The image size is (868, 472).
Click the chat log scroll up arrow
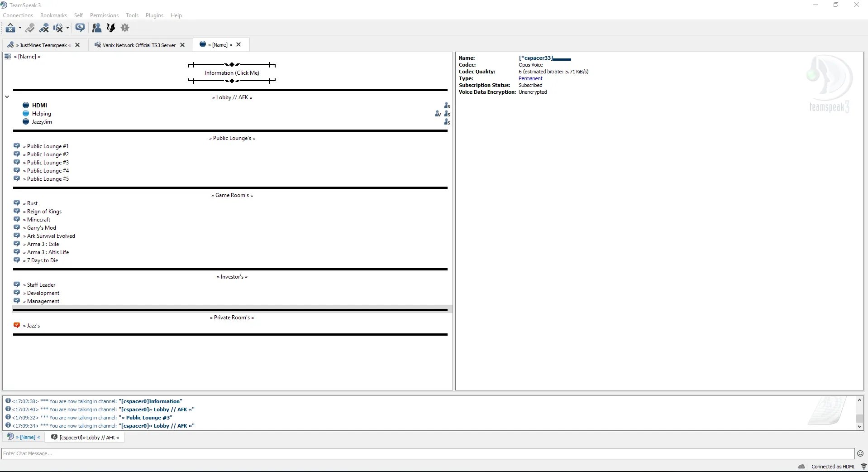859,400
